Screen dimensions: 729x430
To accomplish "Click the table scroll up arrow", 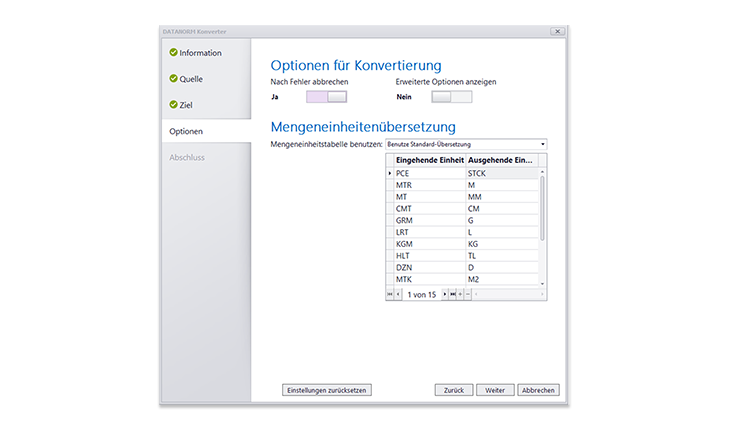I will 542,172.
